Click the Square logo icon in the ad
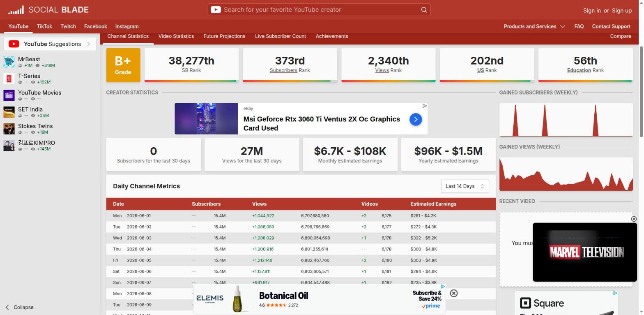The image size is (644, 315). (525, 303)
